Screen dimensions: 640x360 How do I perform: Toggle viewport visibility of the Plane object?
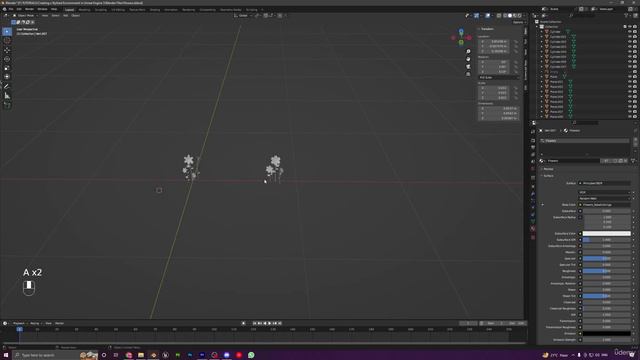click(x=629, y=77)
